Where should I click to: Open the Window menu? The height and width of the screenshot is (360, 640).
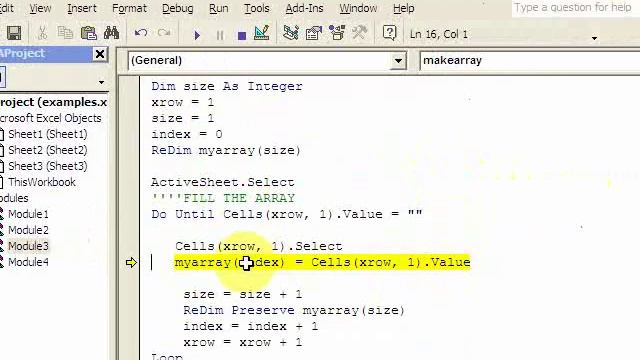(358, 8)
